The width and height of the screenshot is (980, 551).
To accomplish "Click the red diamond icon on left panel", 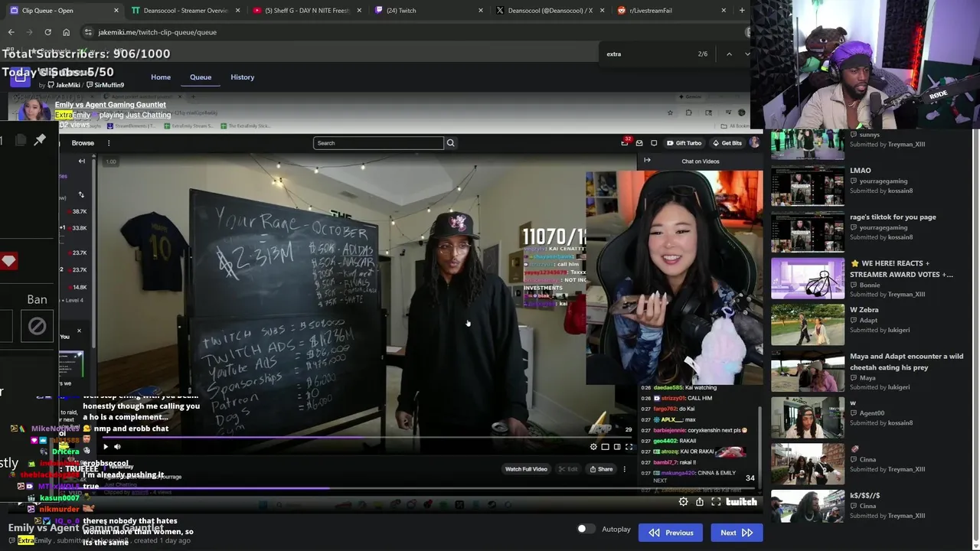I will pos(8,262).
